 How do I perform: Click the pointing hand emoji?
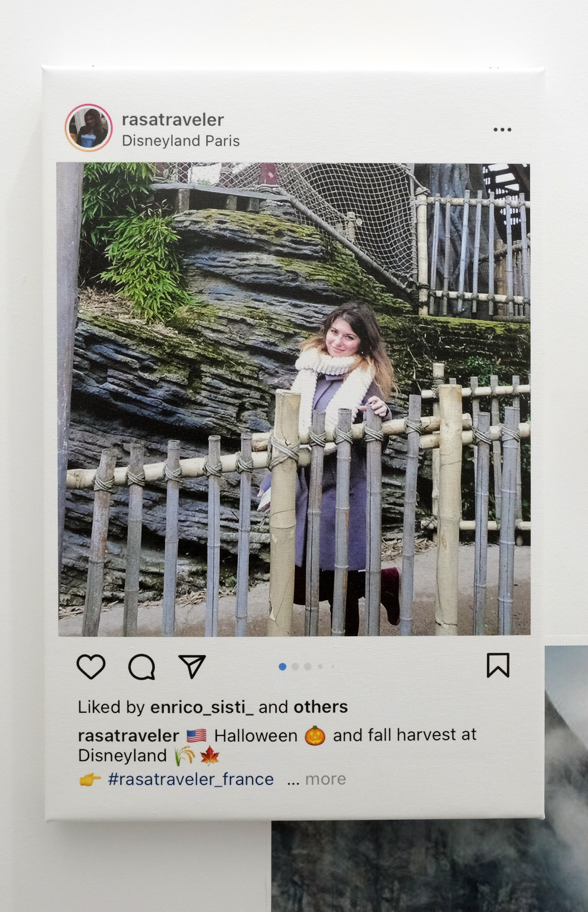tap(90, 780)
